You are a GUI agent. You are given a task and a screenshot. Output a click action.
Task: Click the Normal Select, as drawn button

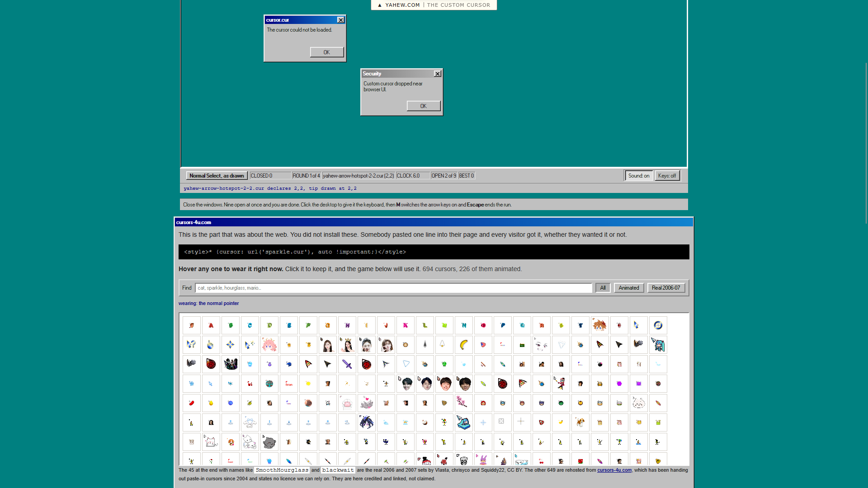click(x=217, y=176)
